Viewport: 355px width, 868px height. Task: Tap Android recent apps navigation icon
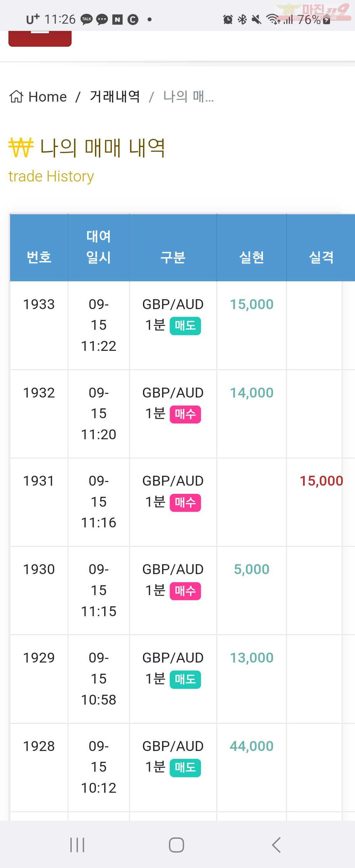point(77,845)
